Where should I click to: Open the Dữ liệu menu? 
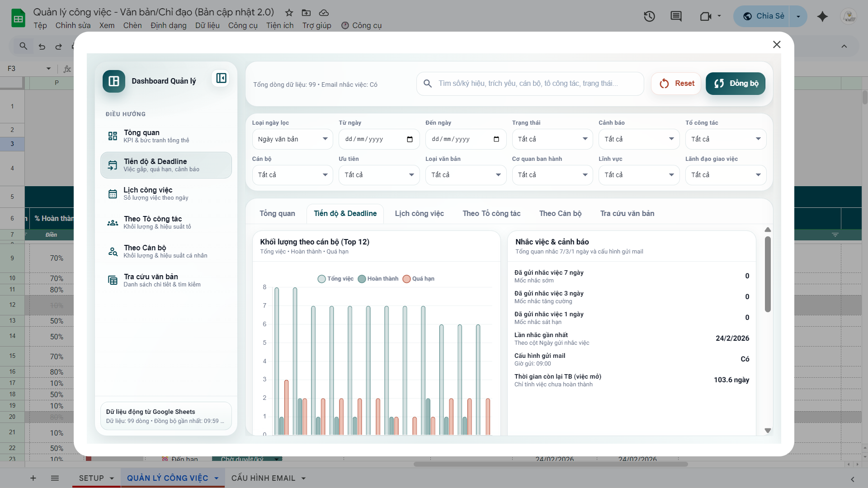click(x=207, y=25)
